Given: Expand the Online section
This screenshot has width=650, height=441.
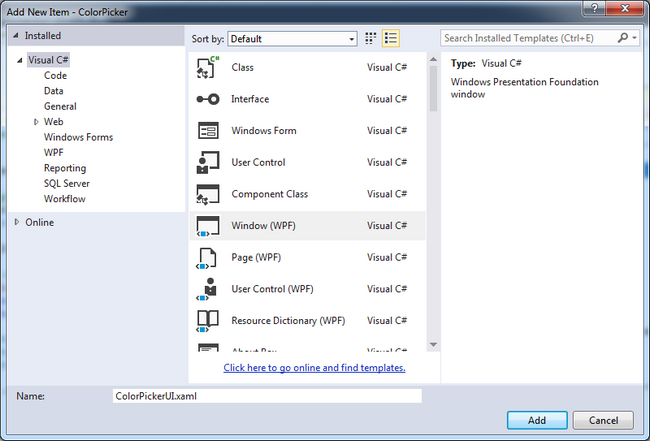Looking at the screenshot, I should pyautogui.click(x=17, y=222).
